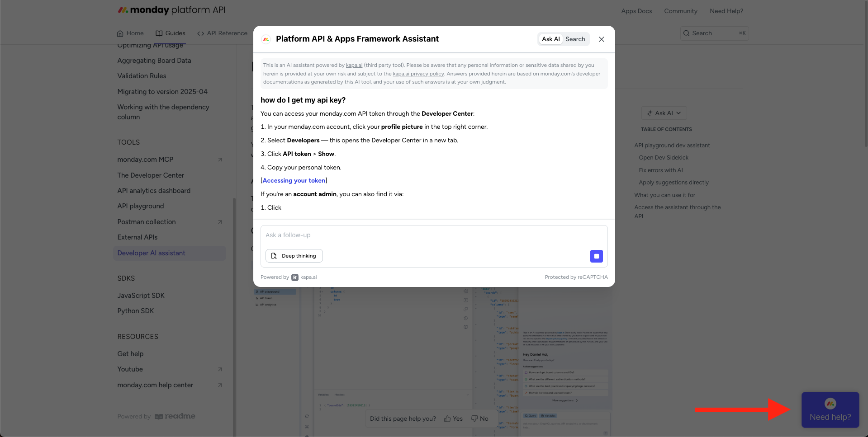The width and height of the screenshot is (868, 437).
Task: Open the Guides tab
Action: pos(171,33)
